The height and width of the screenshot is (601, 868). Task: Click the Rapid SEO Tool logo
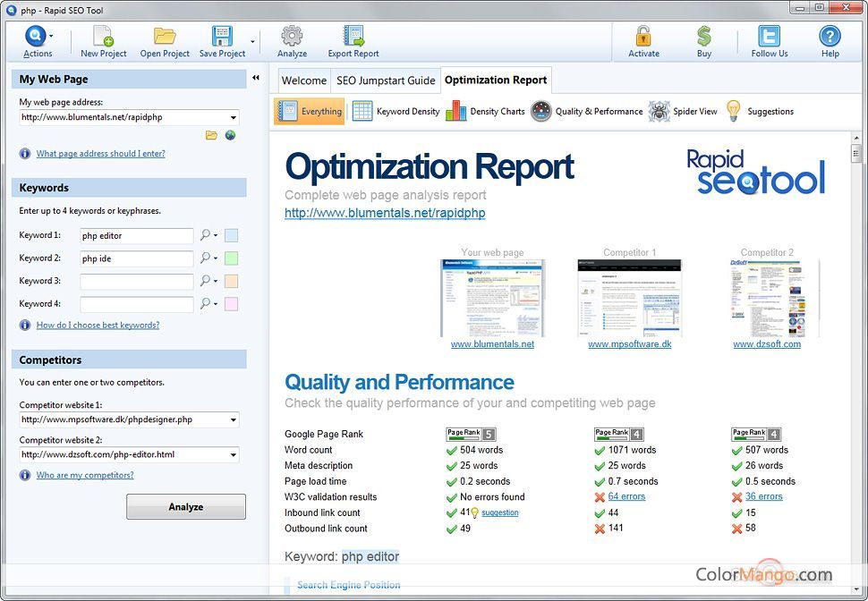coord(755,172)
